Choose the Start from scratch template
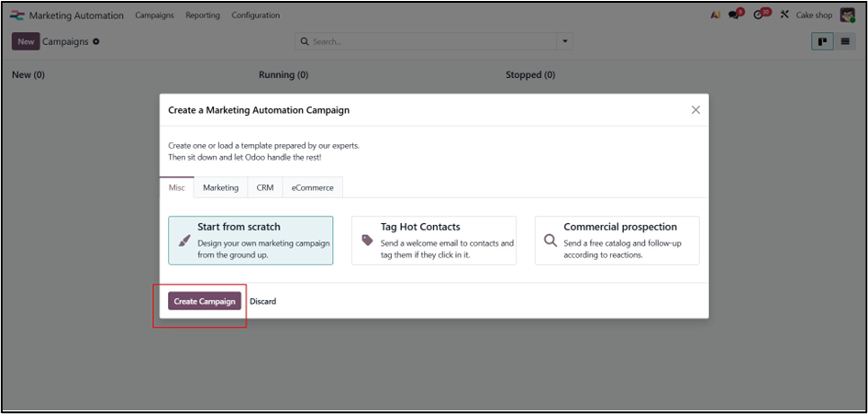This screenshot has height=414, width=868. tap(250, 241)
